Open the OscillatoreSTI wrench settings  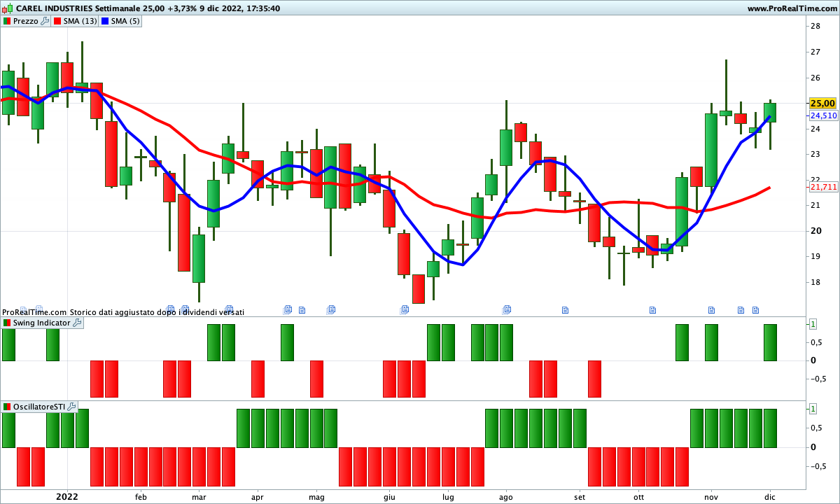[72, 406]
